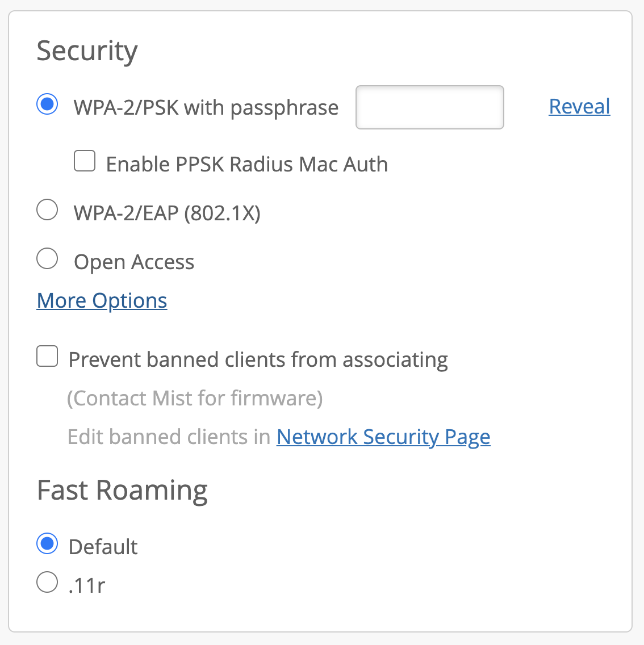
Task: Tick the Prevent banned clients checkbox
Action: 47,357
